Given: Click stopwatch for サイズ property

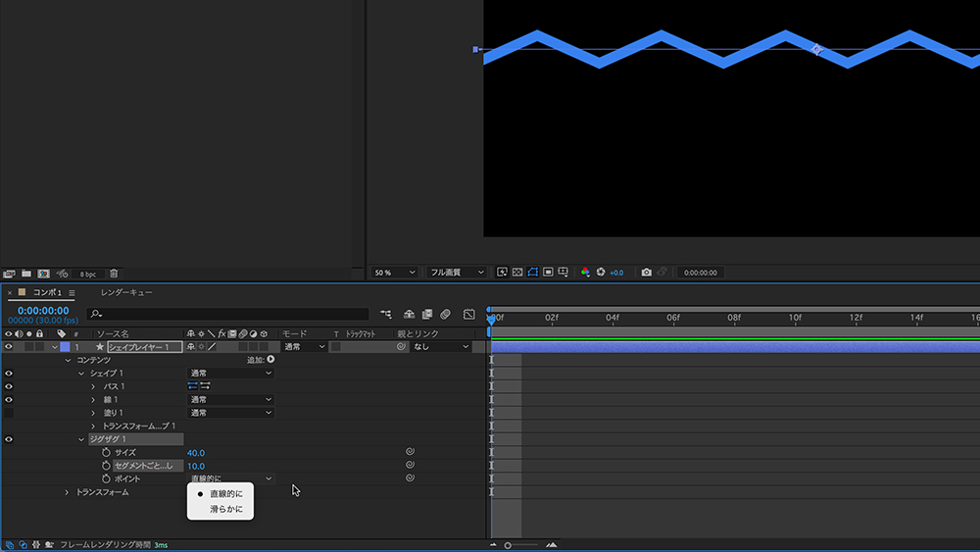Looking at the screenshot, I should coord(106,453).
